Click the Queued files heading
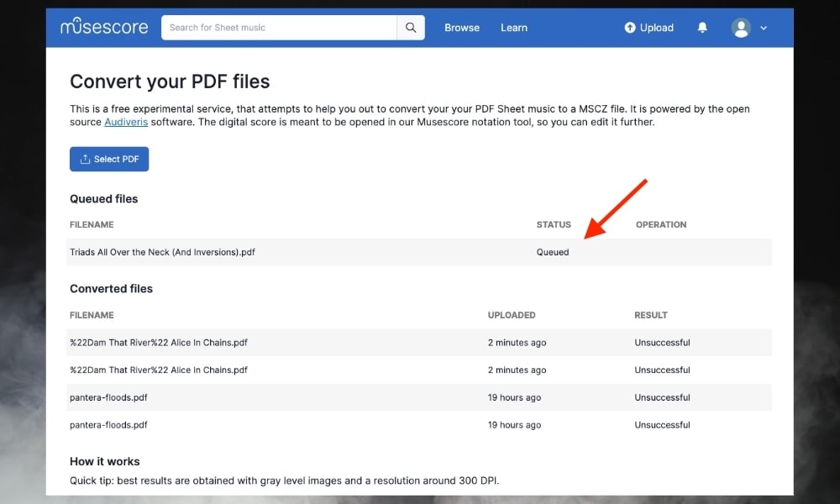This screenshot has height=504, width=840. pyautogui.click(x=104, y=199)
